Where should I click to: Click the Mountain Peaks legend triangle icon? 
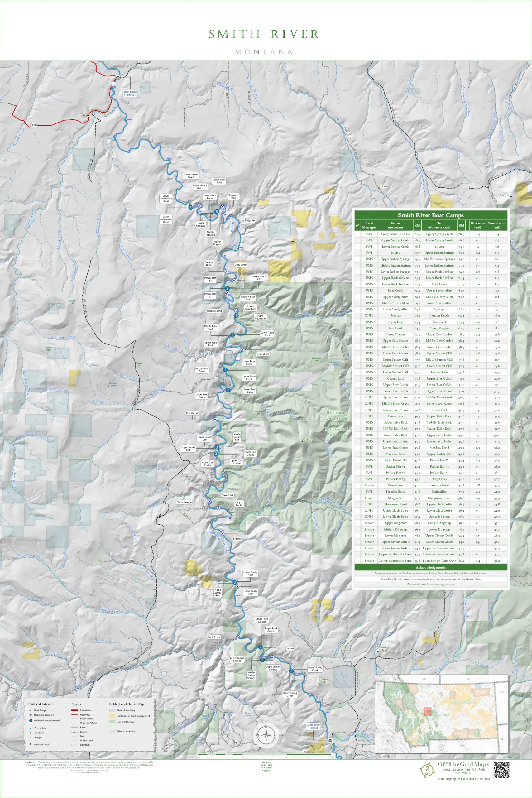[x=31, y=744]
